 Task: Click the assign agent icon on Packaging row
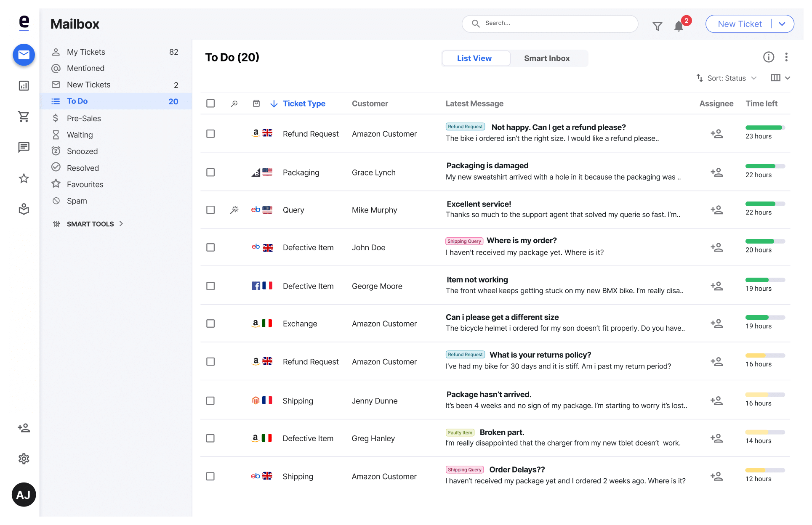click(717, 172)
